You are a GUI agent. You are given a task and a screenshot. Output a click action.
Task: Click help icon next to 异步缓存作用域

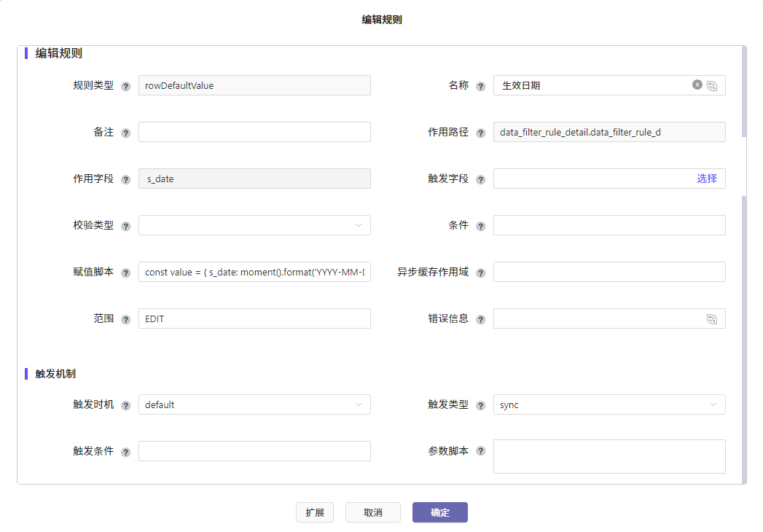pyautogui.click(x=480, y=273)
